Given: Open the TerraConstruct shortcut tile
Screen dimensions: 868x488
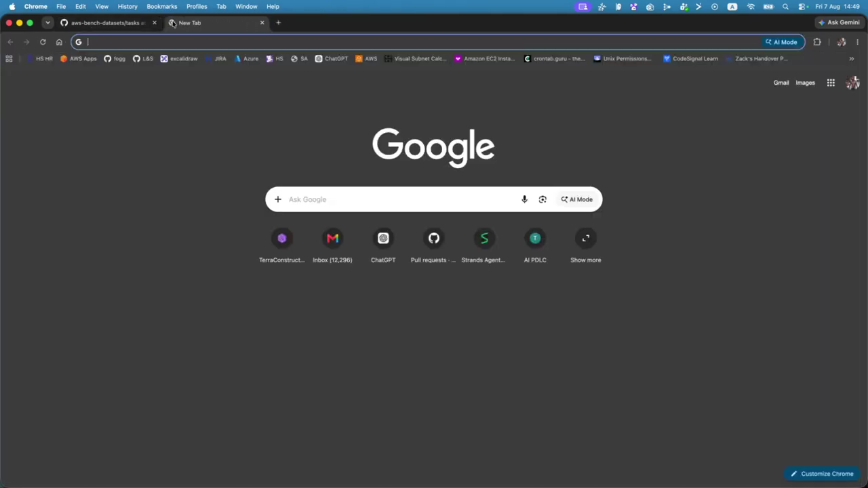Looking at the screenshot, I should [x=282, y=246].
